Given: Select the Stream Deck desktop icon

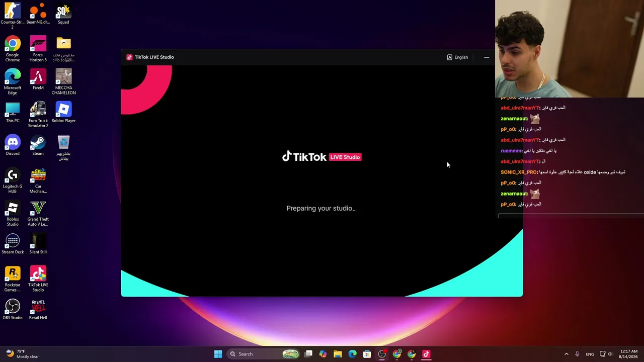Looking at the screenshot, I should pos(13,244).
